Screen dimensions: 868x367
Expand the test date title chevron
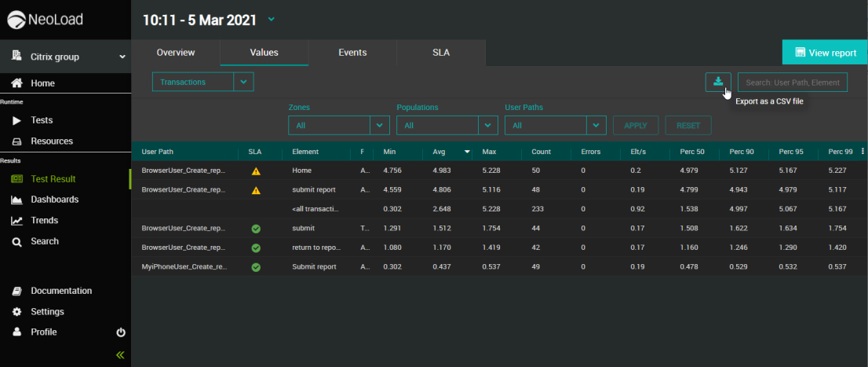(x=272, y=19)
